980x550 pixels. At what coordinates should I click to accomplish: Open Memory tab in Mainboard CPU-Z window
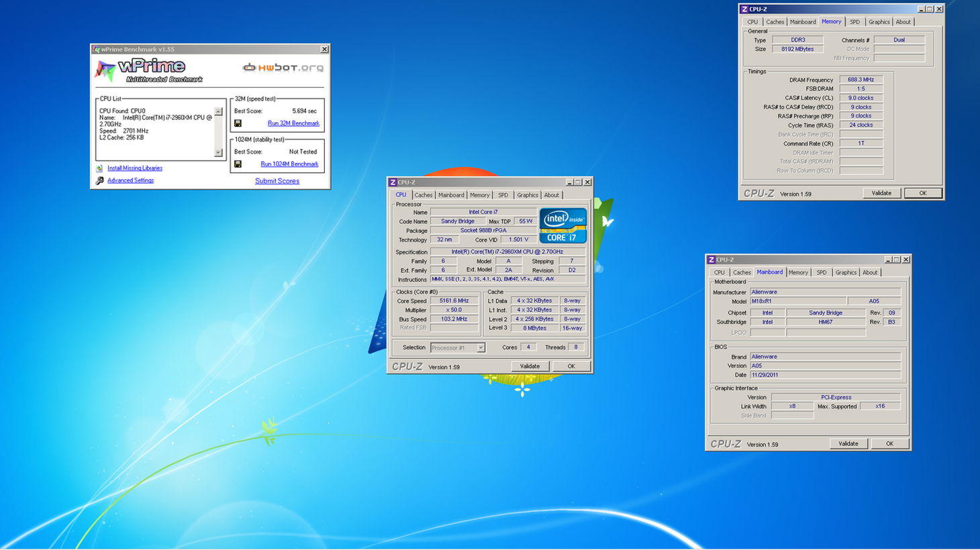coord(798,272)
